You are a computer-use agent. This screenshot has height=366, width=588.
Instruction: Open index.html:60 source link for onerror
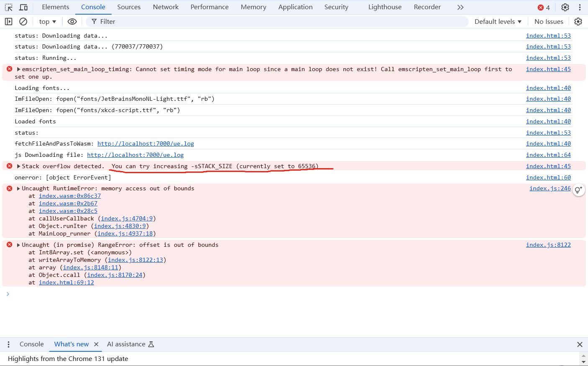[548, 177]
